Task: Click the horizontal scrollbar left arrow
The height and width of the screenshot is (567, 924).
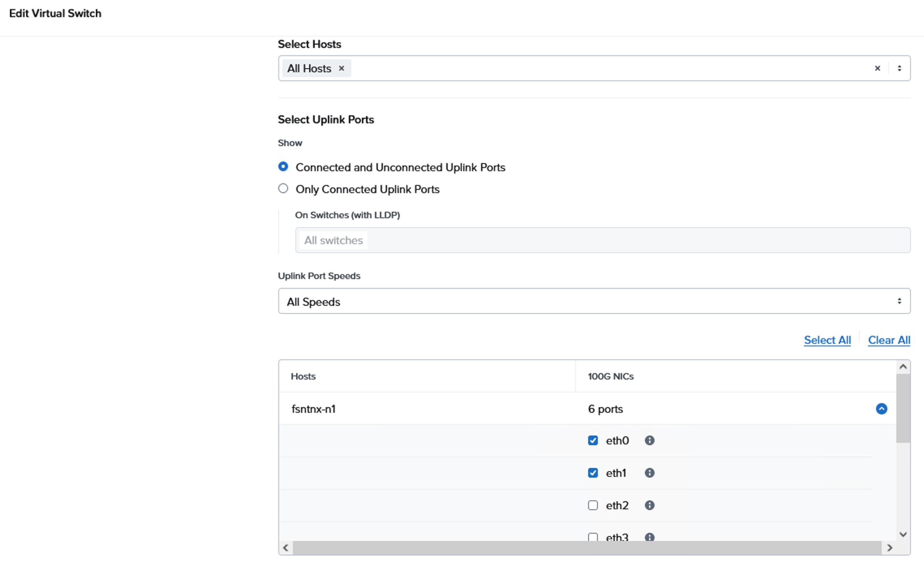Action: coord(286,548)
